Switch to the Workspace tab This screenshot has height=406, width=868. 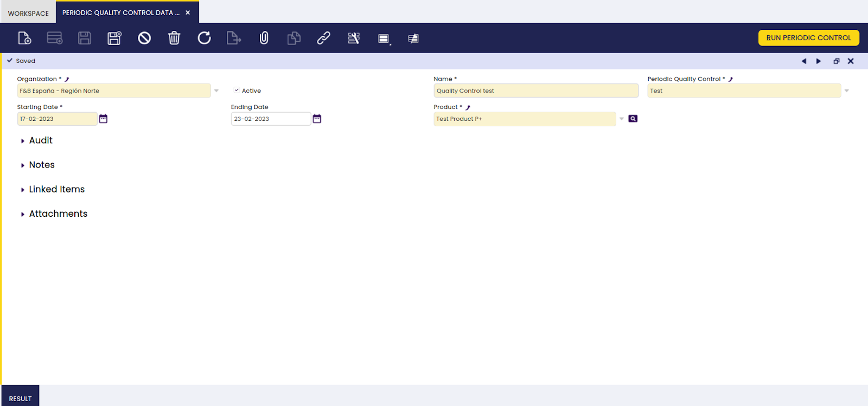pyautogui.click(x=28, y=13)
